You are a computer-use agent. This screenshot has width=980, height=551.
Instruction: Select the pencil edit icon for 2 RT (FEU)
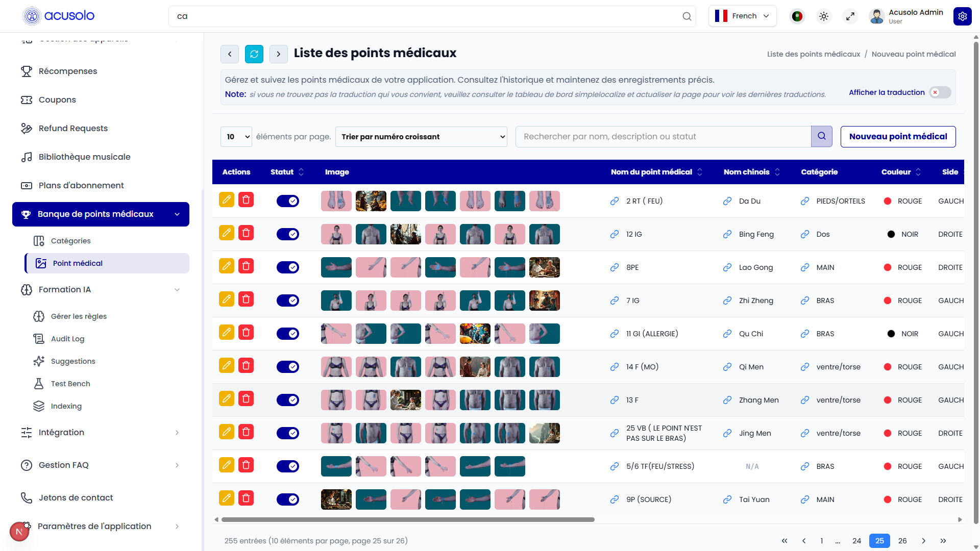pos(226,199)
